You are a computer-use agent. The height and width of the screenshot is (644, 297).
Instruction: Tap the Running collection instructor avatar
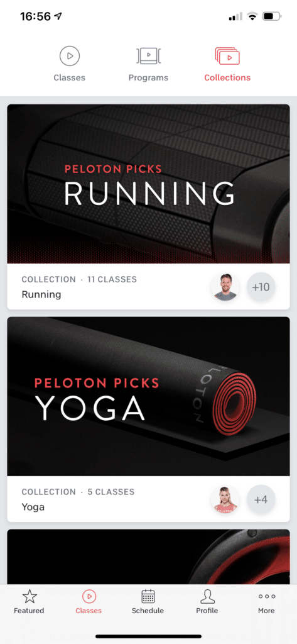(225, 287)
